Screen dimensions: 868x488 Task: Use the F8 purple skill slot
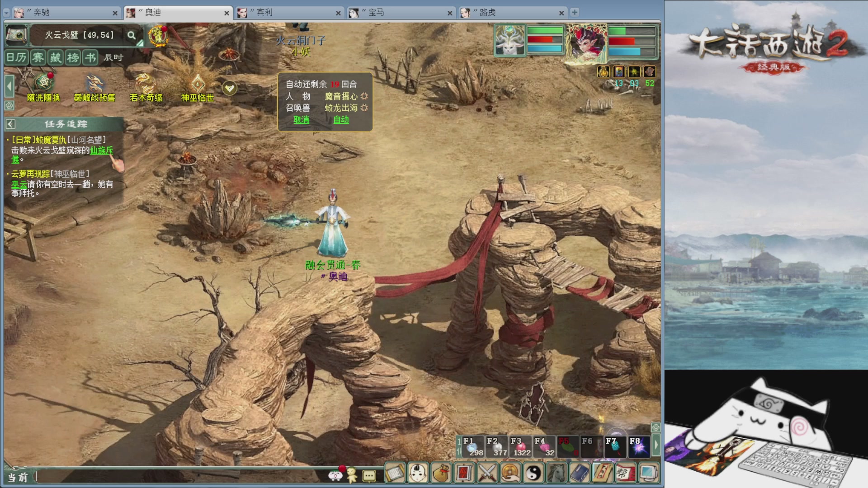639,446
